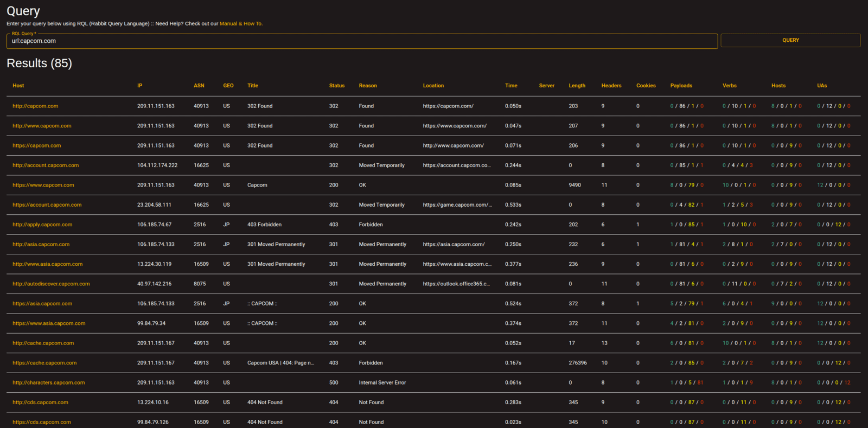This screenshot has height=428, width=868.
Task: Sort by the Location column header
Action: click(x=433, y=86)
